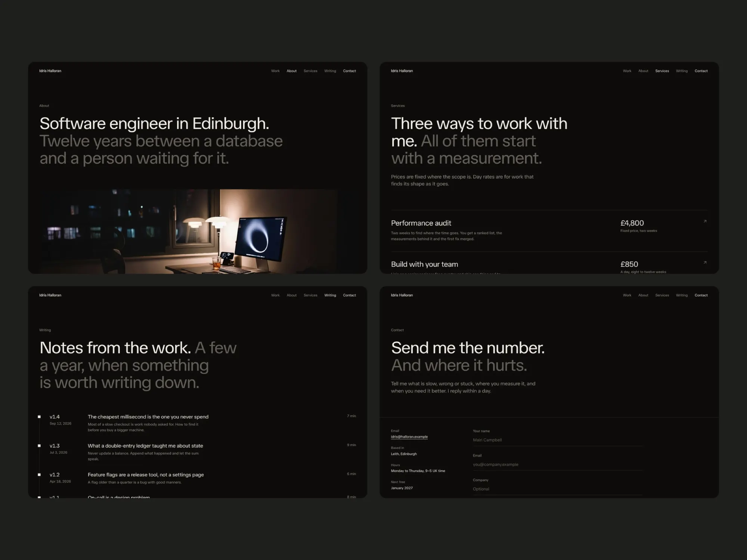Click Contact in the About page navigation
The image size is (747, 560).
(350, 71)
